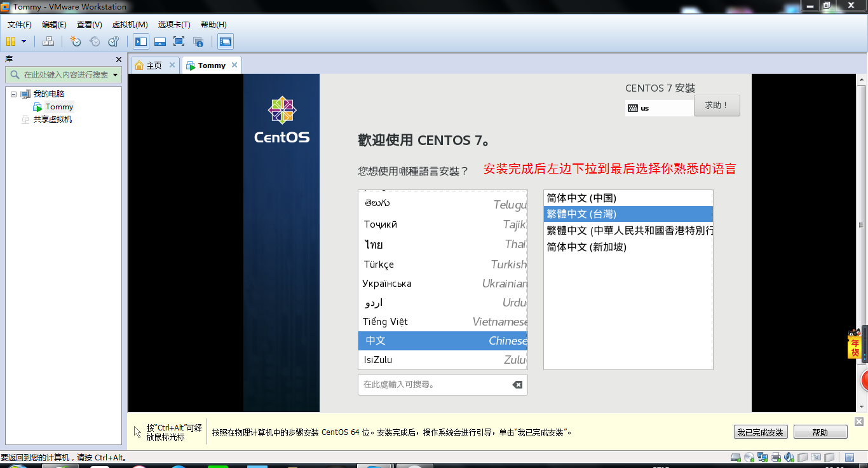Click the 我已完成安装 button

point(761,432)
